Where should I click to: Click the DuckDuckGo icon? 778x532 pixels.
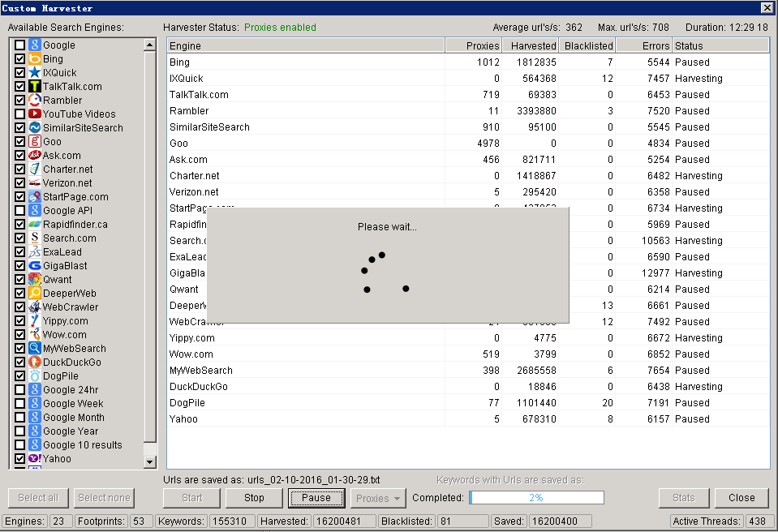(x=34, y=362)
